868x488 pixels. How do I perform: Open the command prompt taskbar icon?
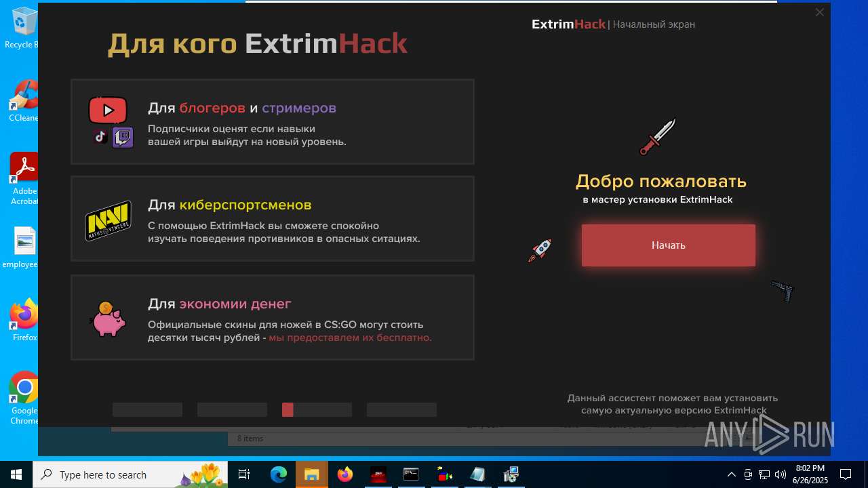[x=411, y=474]
